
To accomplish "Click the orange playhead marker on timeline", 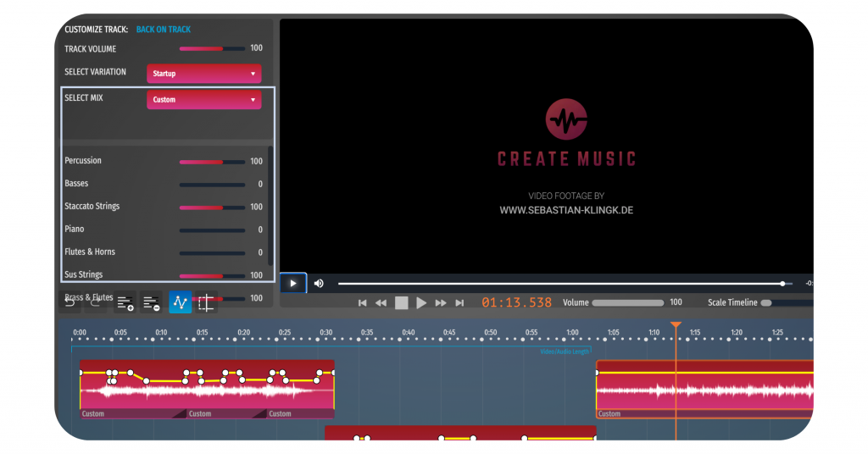I will (676, 324).
